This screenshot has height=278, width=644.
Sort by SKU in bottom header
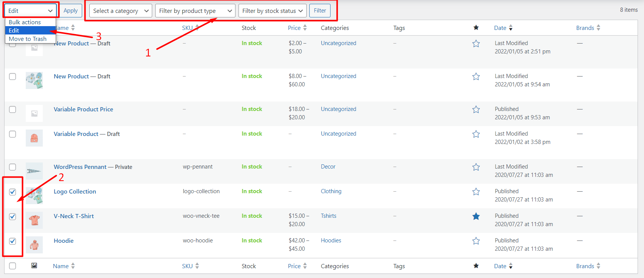(x=190, y=266)
